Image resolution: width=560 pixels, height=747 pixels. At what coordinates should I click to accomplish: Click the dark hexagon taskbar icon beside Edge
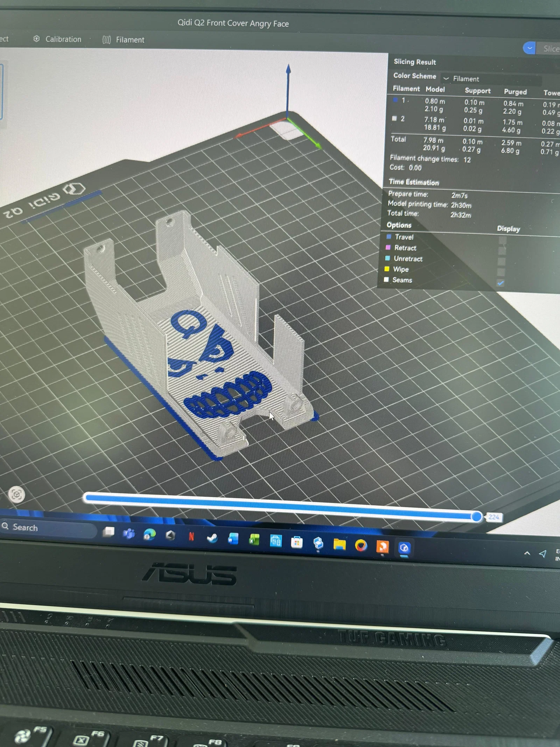[x=170, y=535]
